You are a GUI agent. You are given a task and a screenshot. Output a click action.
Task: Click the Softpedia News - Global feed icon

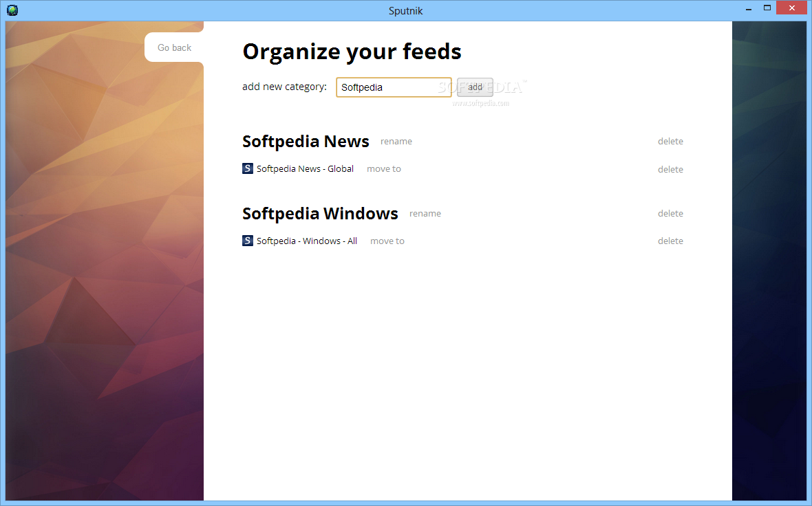(248, 168)
